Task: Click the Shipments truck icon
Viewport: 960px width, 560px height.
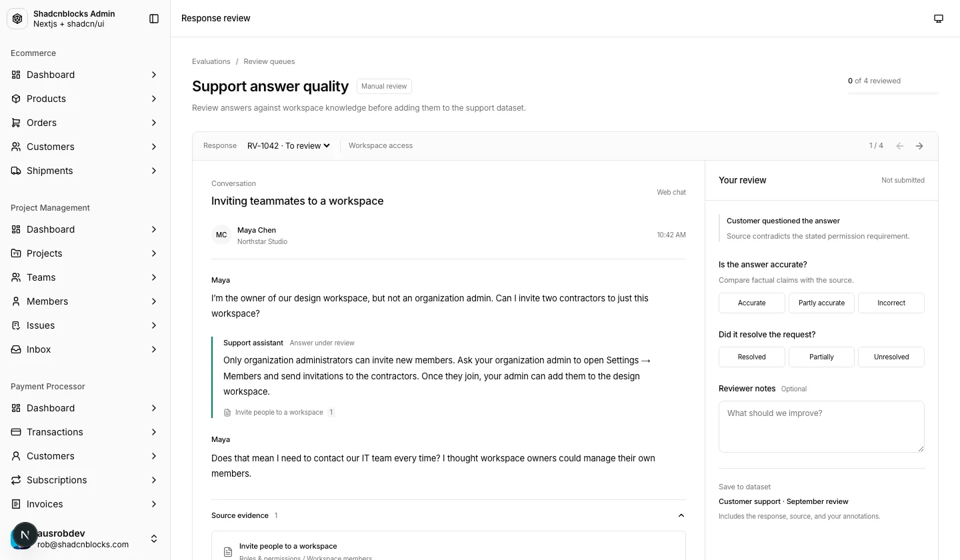Action: point(16,171)
